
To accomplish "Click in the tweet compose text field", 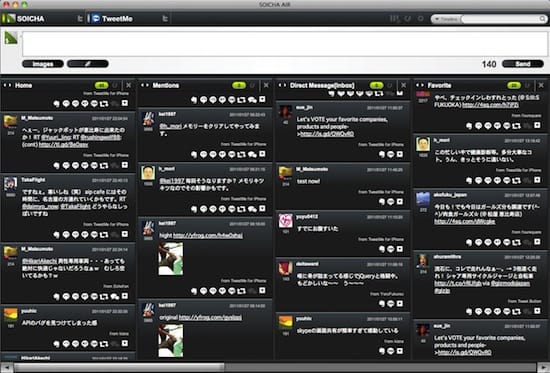I will coord(284,44).
